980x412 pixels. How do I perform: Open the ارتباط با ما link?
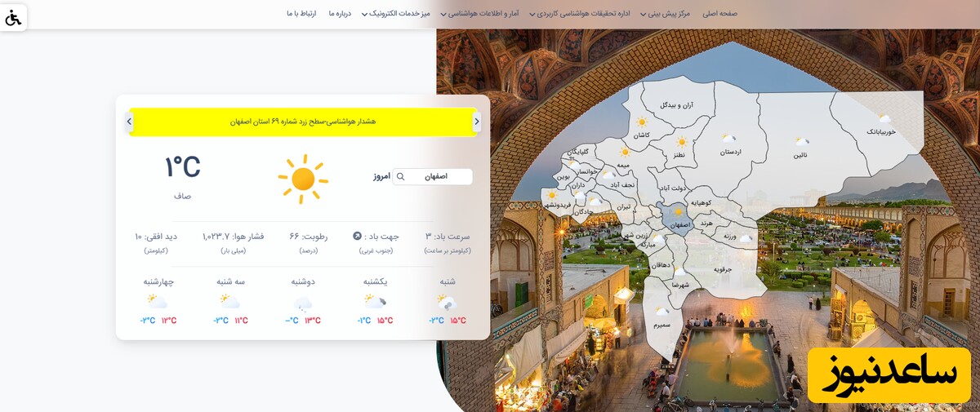click(x=301, y=14)
